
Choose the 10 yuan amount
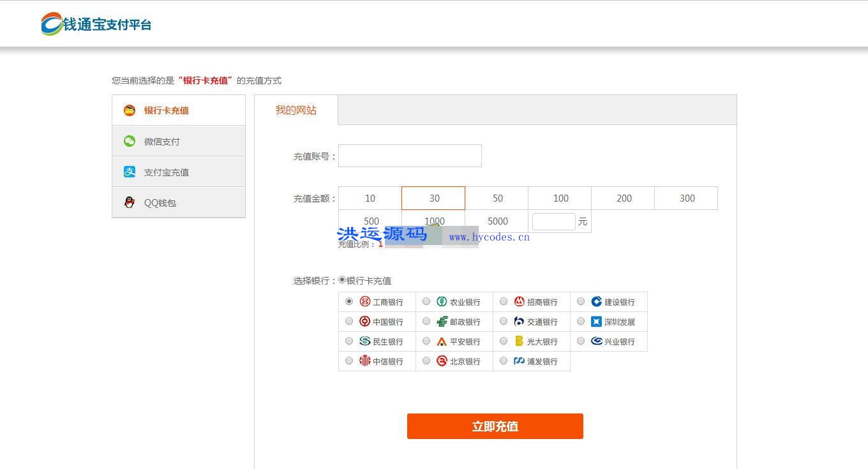click(x=370, y=198)
